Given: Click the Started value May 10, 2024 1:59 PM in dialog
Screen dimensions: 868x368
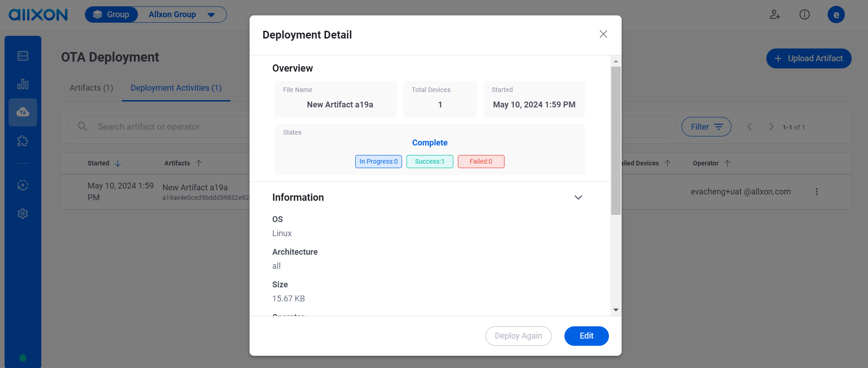Looking at the screenshot, I should (534, 105).
